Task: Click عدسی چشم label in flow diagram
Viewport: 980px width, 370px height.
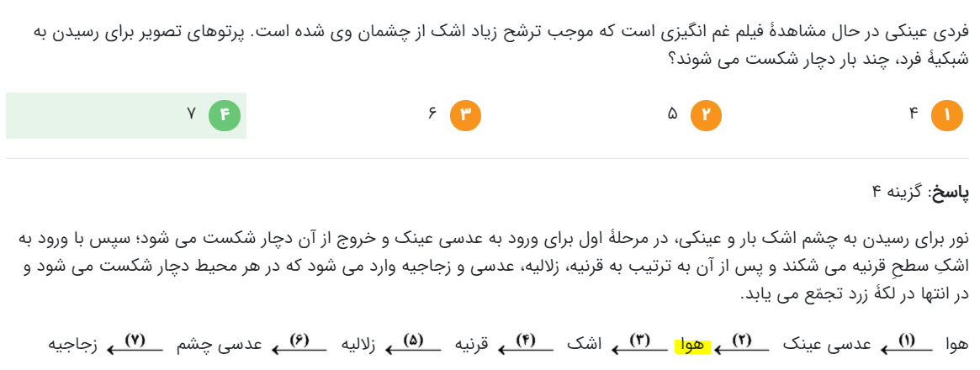Action: click(220, 346)
